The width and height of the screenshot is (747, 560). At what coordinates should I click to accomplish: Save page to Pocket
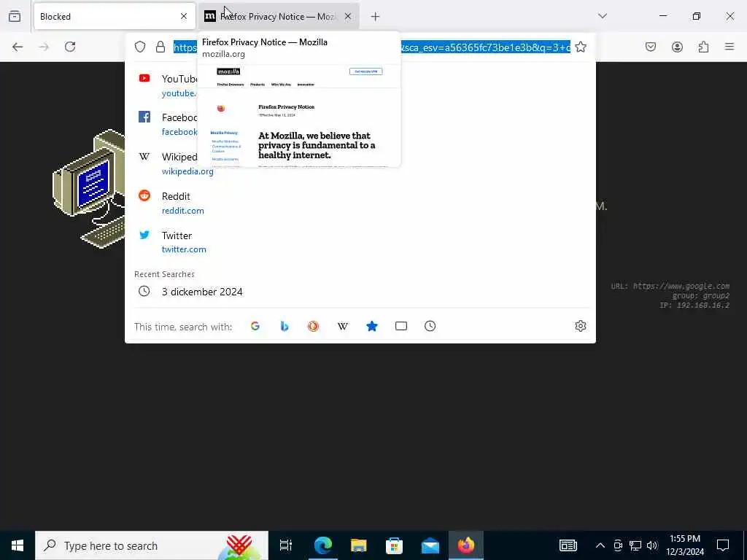click(651, 47)
